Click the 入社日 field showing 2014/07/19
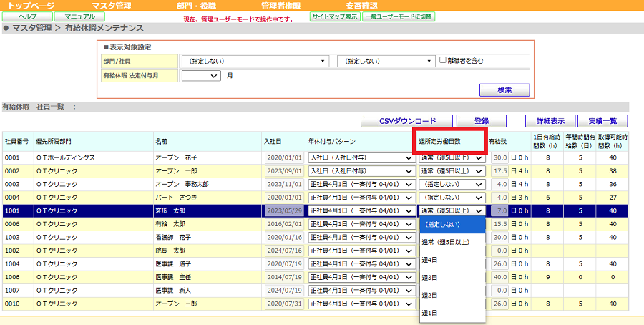 pyautogui.click(x=284, y=277)
